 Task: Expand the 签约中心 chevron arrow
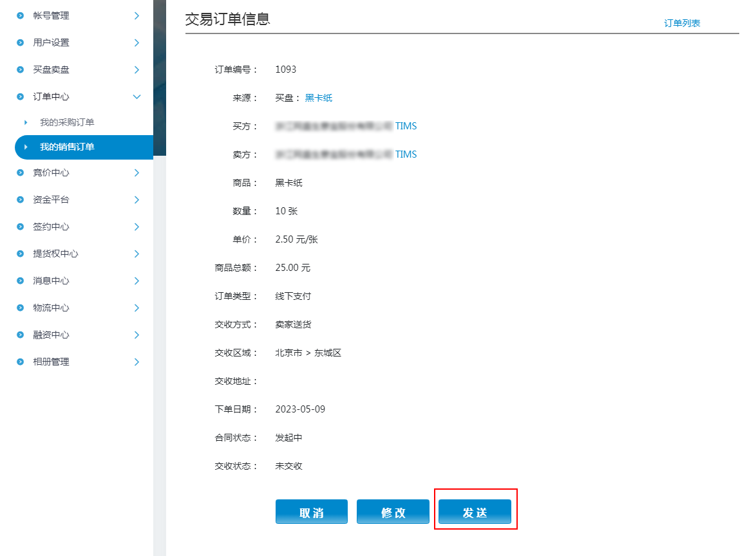(x=137, y=227)
